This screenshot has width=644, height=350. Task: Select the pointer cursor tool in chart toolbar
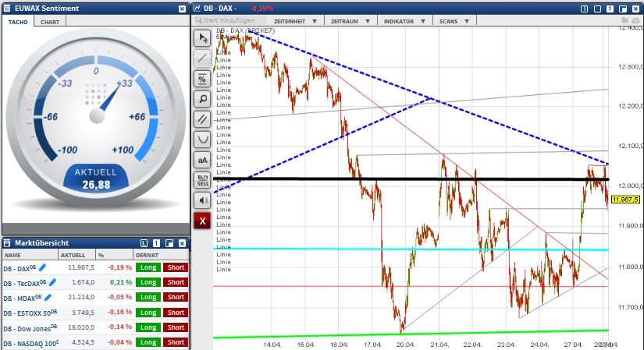202,38
